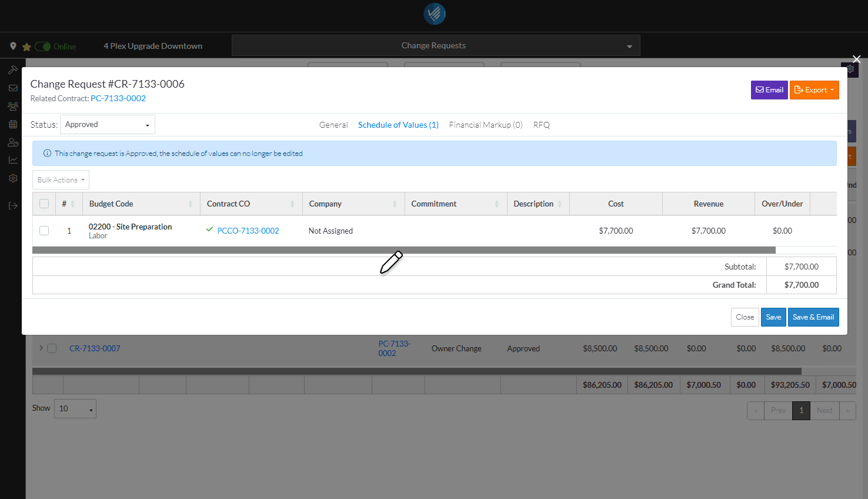Click the location pin icon

pos(13,46)
